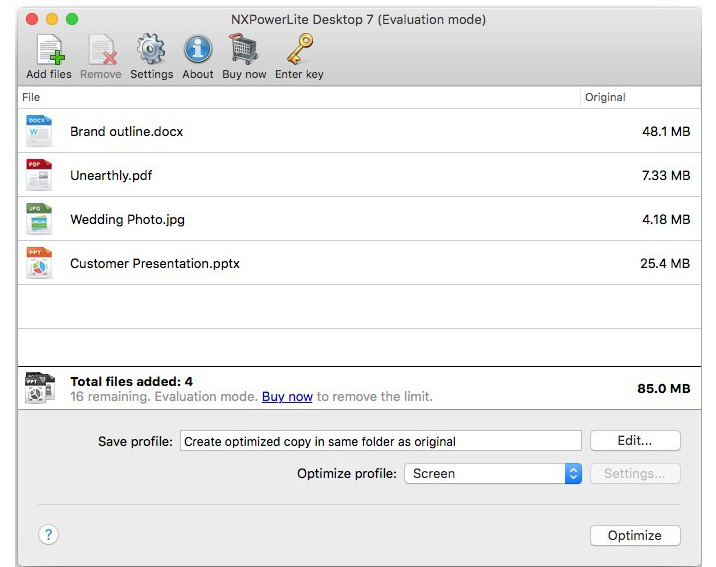Click the Optimize button
716x567 pixels.
[x=635, y=535]
